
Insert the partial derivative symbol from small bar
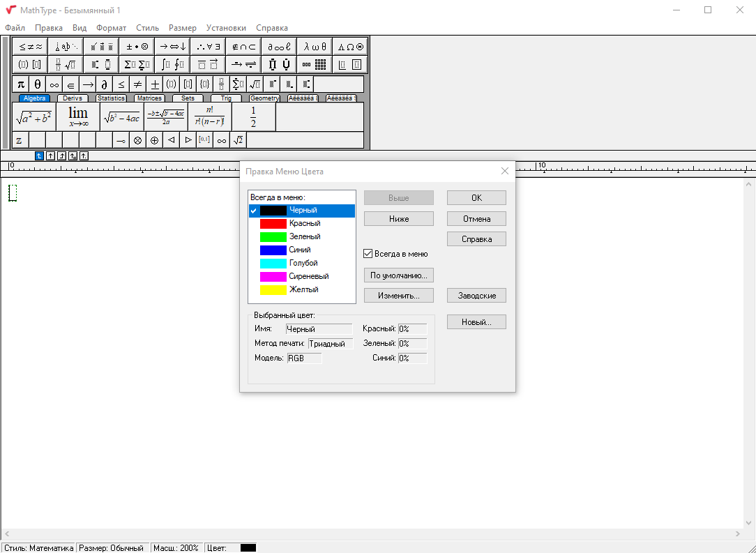[104, 84]
